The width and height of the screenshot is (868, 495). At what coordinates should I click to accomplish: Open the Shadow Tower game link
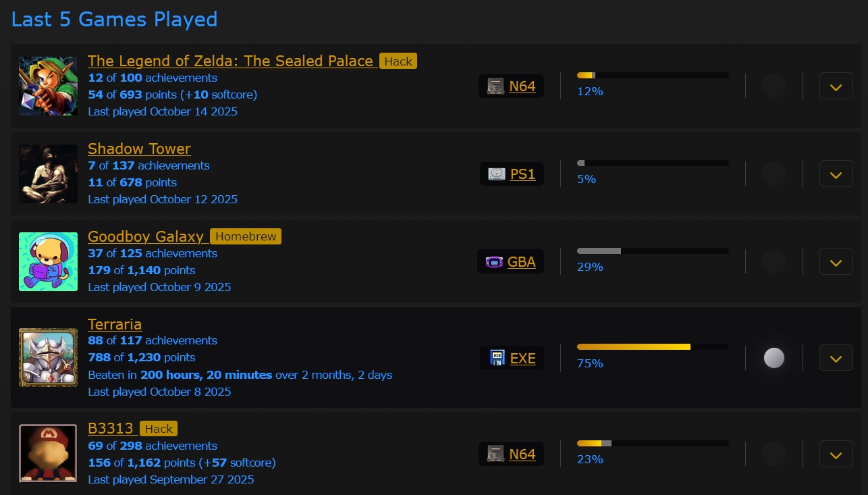tap(139, 149)
